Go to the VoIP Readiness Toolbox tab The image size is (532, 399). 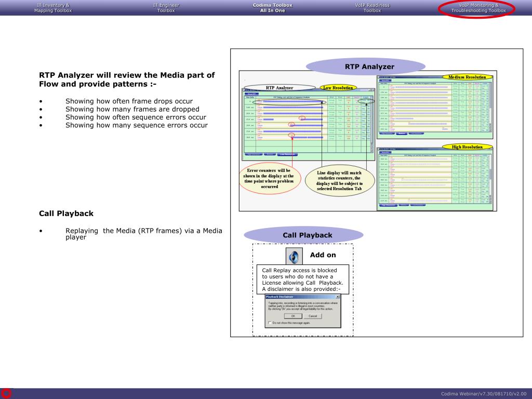click(x=372, y=8)
